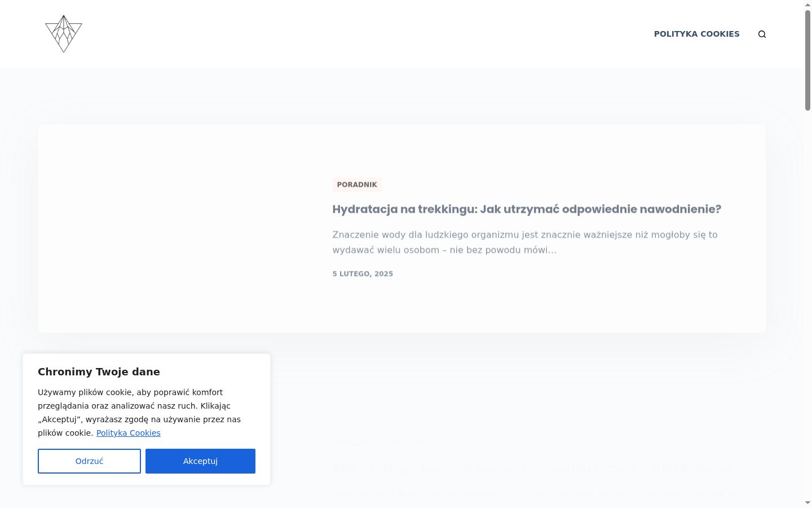The height and width of the screenshot is (508, 812).
Task: Accept cookies with the Akceptuj button
Action: click(x=200, y=461)
